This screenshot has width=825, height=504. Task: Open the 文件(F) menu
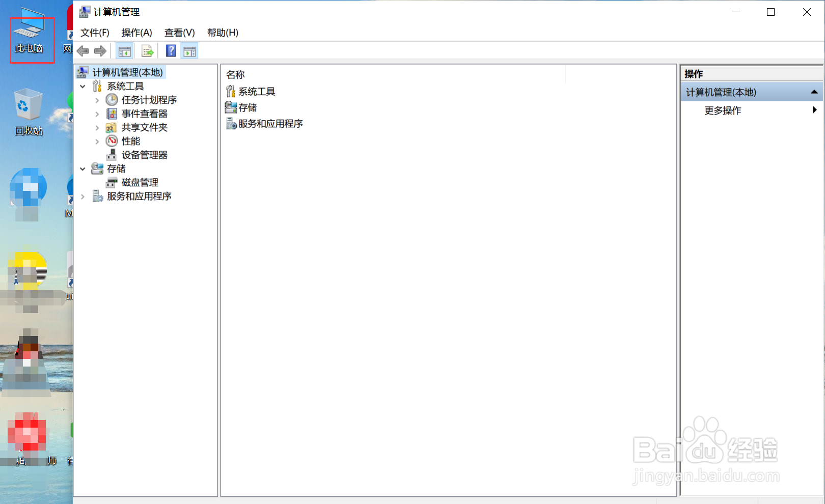tap(95, 33)
